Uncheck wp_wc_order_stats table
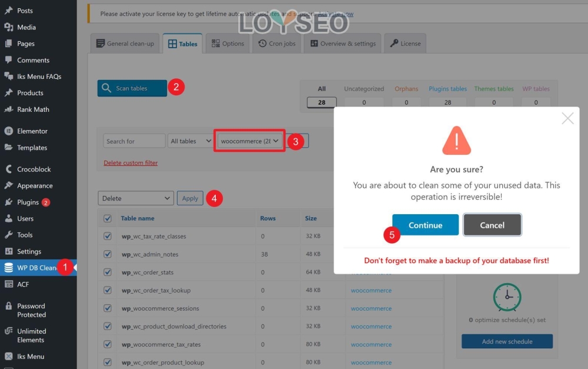The height and width of the screenshot is (369, 588). pos(108,272)
